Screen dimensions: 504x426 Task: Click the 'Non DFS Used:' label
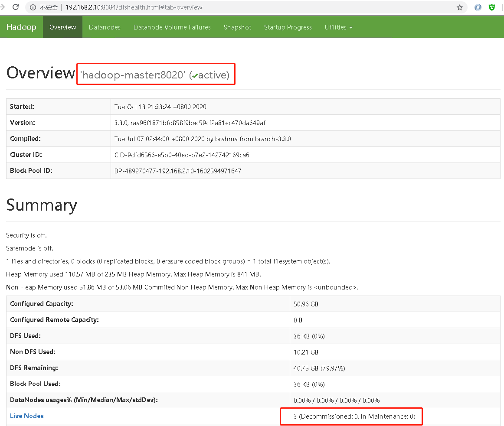click(x=33, y=352)
